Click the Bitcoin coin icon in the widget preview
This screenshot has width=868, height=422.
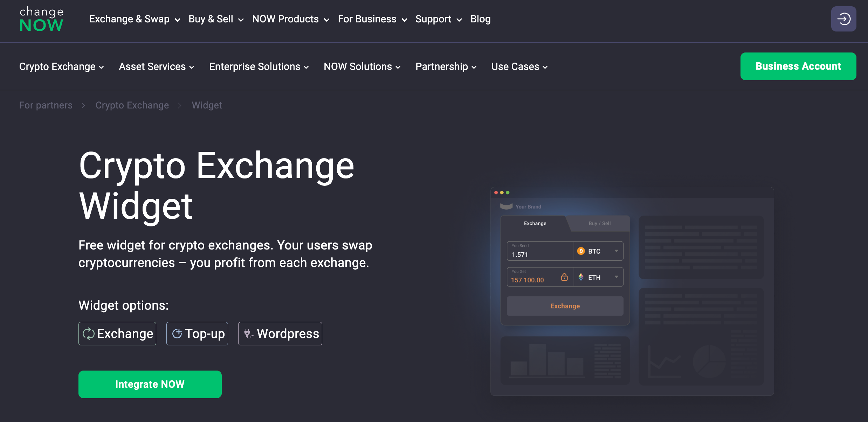click(x=581, y=251)
